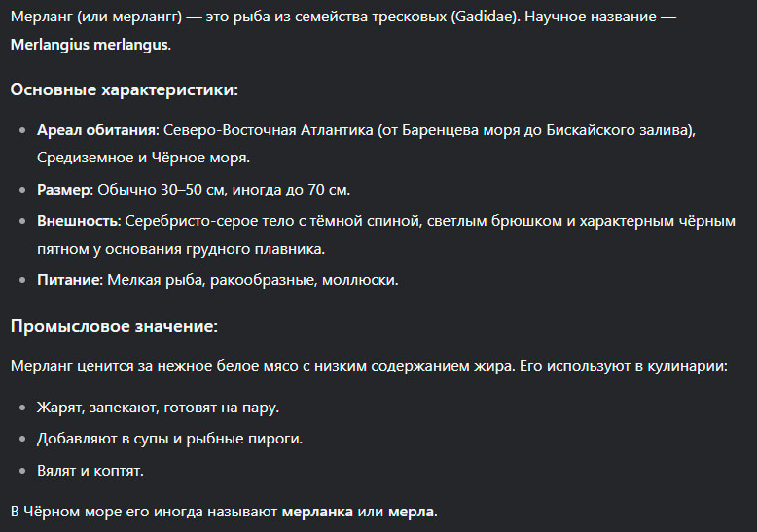Click the paragraph starting "Мерланг ценится за нежное"
757x532 pixels.
point(369,367)
